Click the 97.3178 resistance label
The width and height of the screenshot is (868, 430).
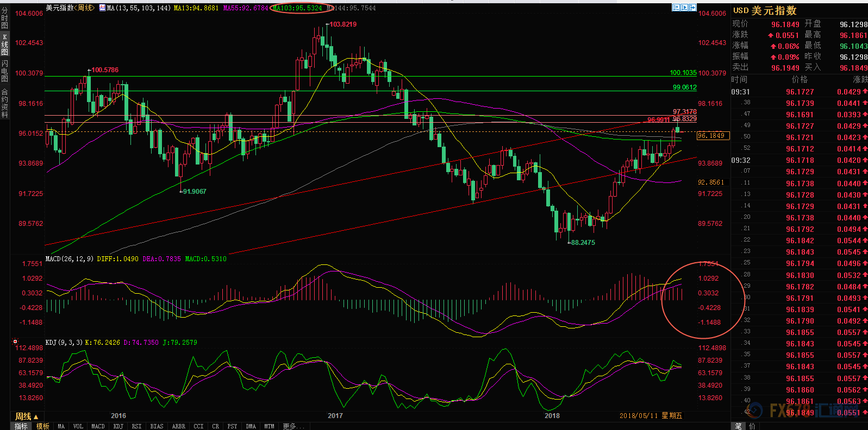(685, 112)
